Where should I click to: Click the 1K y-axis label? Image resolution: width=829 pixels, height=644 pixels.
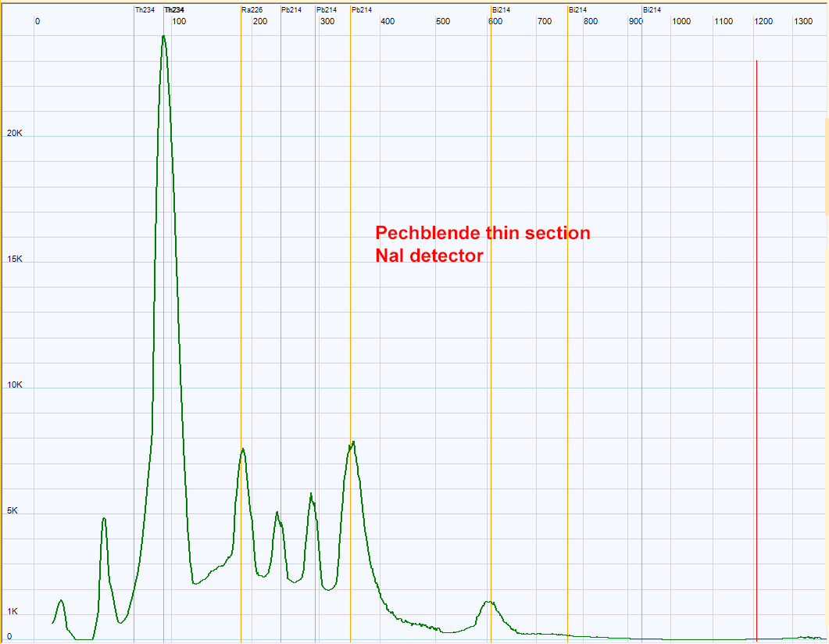coord(13,612)
